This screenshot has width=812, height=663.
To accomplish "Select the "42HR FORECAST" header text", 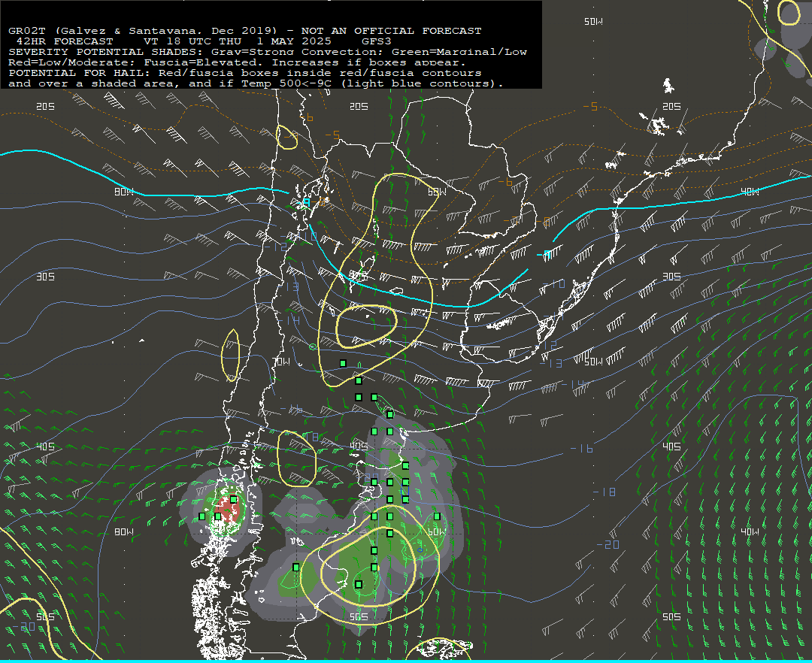I will [x=64, y=41].
